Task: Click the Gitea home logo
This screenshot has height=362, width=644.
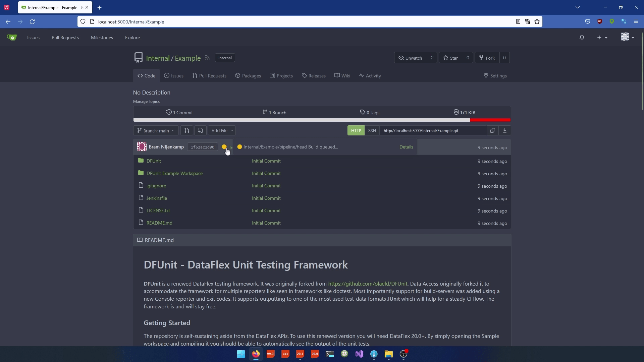Action: coord(12,38)
